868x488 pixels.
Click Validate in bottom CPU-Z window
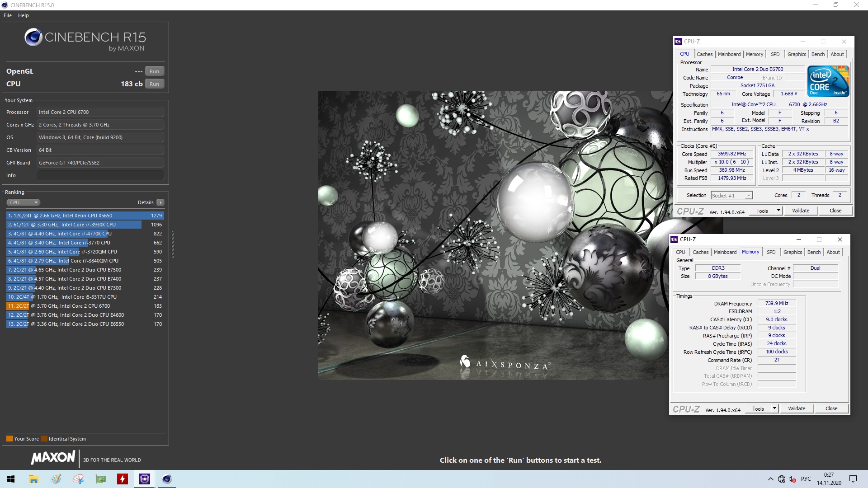(x=797, y=409)
